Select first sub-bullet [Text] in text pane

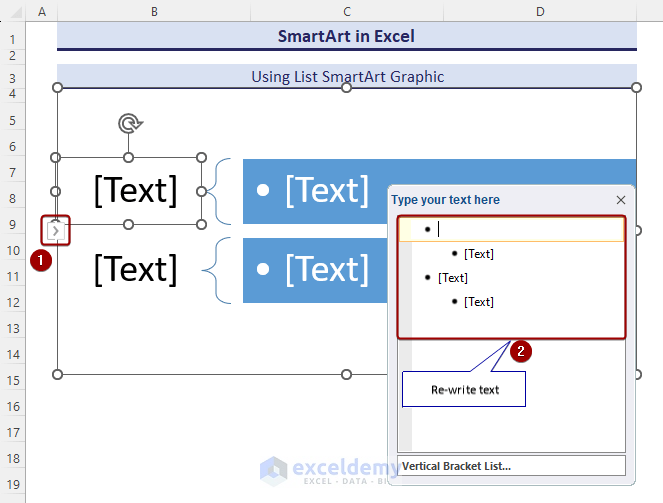pyautogui.click(x=479, y=254)
